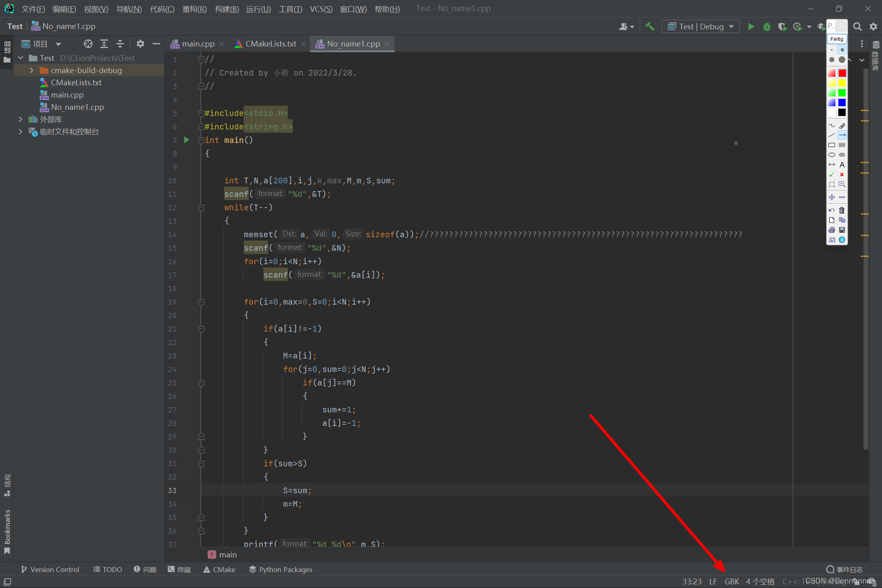Click the locate file crosshair icon

click(x=88, y=44)
